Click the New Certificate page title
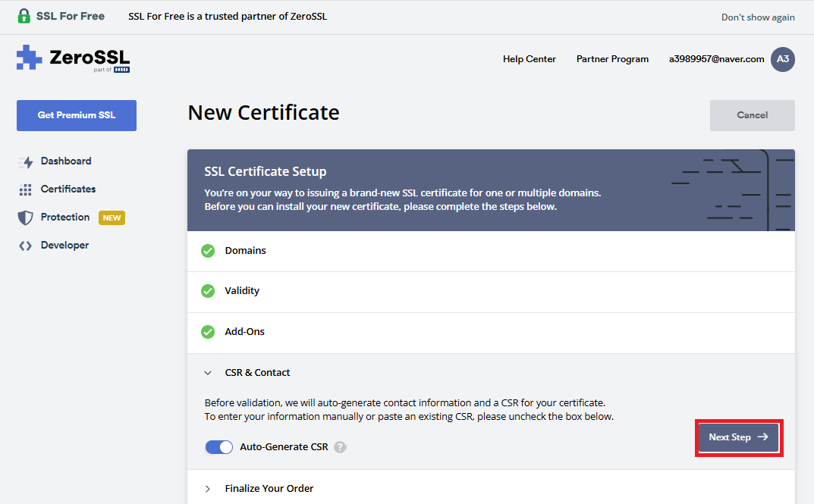Image resolution: width=814 pixels, height=504 pixels. click(263, 113)
